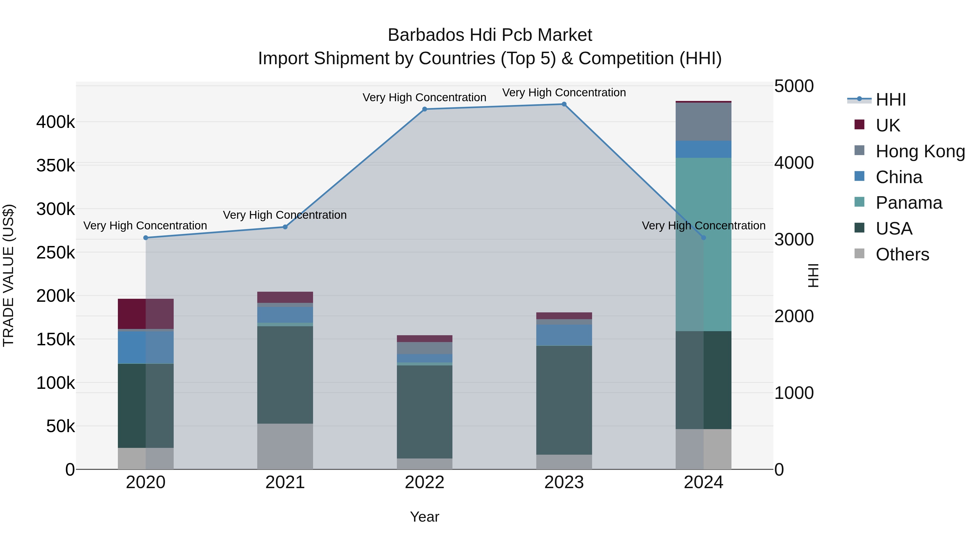980x551 pixels.
Task: Click the 2024 x-axis label
Action: tap(703, 482)
